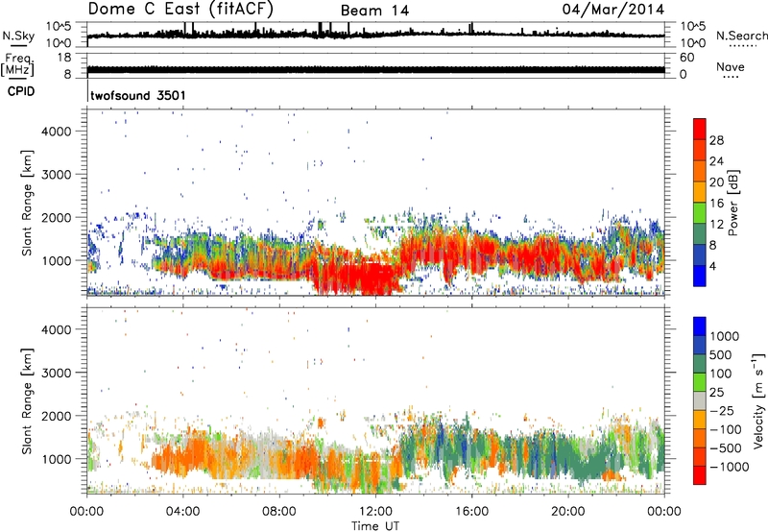The height and width of the screenshot is (532, 768).
Task: Click the '16' value on power colorbar
Action: 716,204
